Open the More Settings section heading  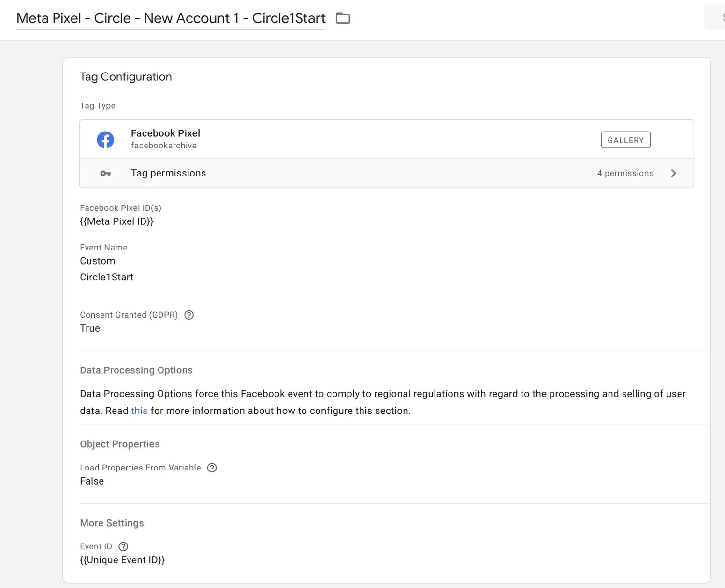pyautogui.click(x=112, y=523)
